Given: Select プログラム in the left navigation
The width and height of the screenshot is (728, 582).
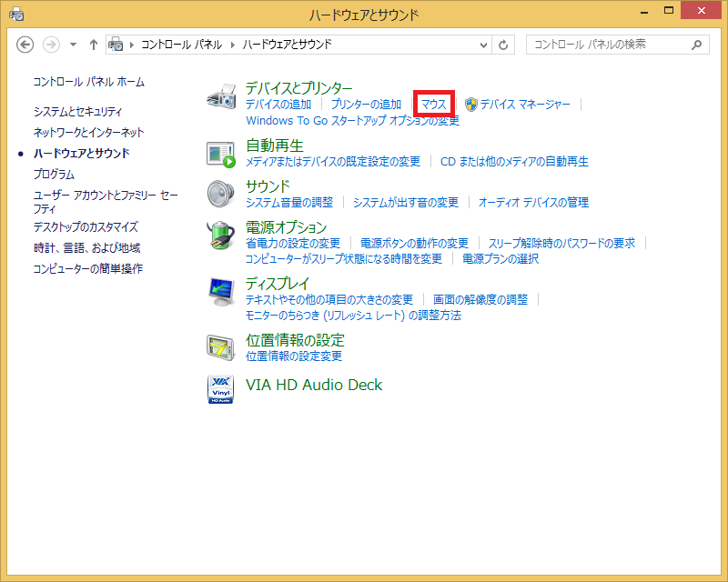Looking at the screenshot, I should point(54,175).
